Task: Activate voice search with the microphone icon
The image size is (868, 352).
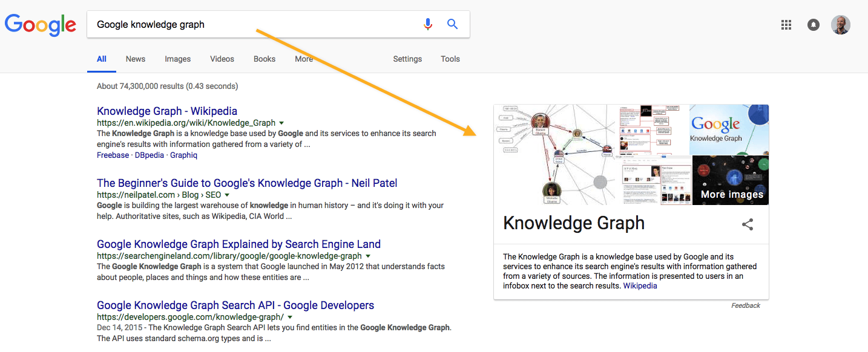Action: click(428, 24)
